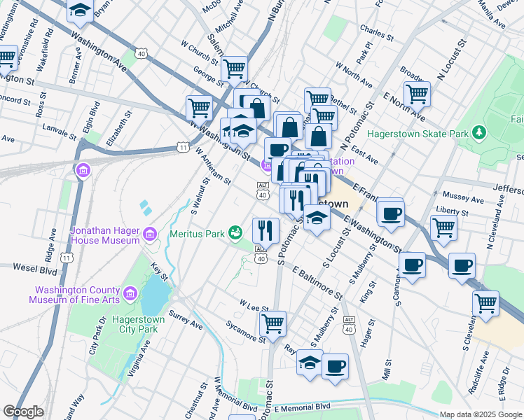The width and height of the screenshot is (524, 420).
Task: Click the Lanvale St label
Action: 60,132
